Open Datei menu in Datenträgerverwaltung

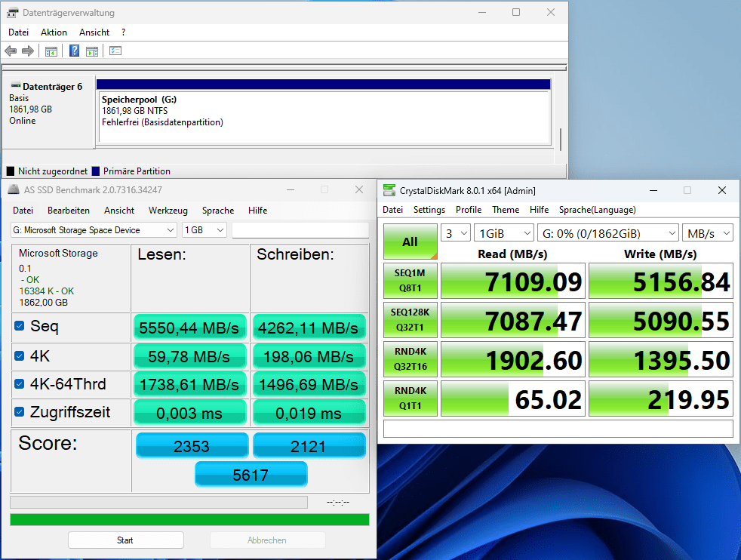coord(18,32)
